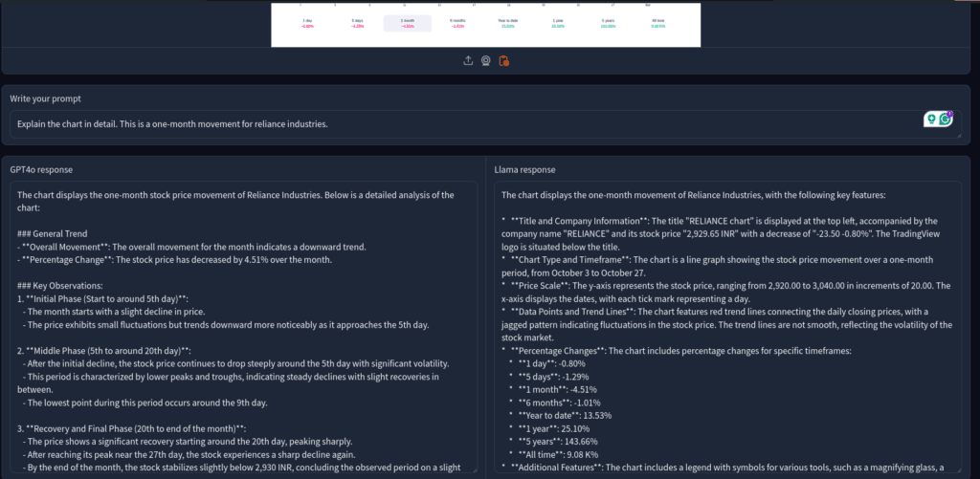Select the All time timeframe in chart
Image resolution: width=980 pixels, height=479 pixels.
coord(657,23)
